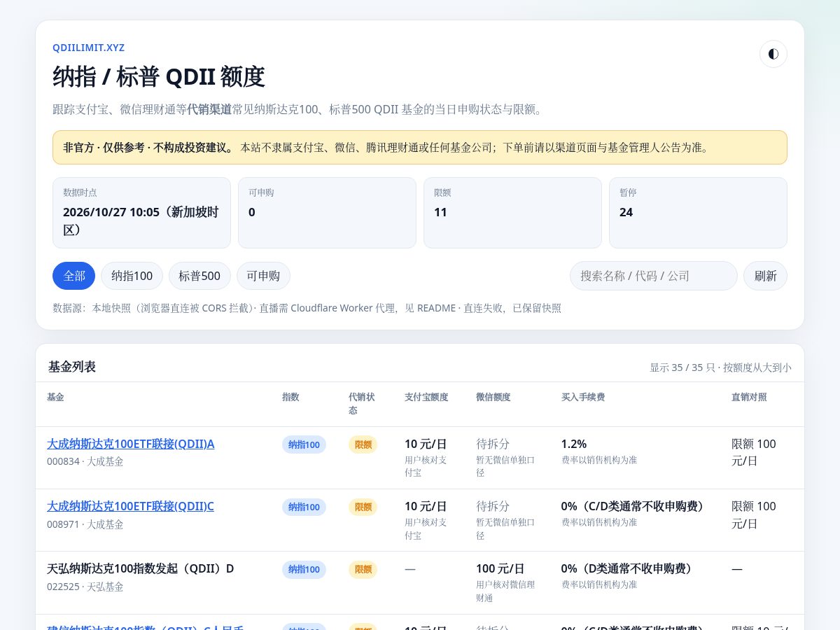Image resolution: width=840 pixels, height=630 pixels.
Task: Click 待拆分 微信额度 in 008971 row
Action: pos(493,506)
